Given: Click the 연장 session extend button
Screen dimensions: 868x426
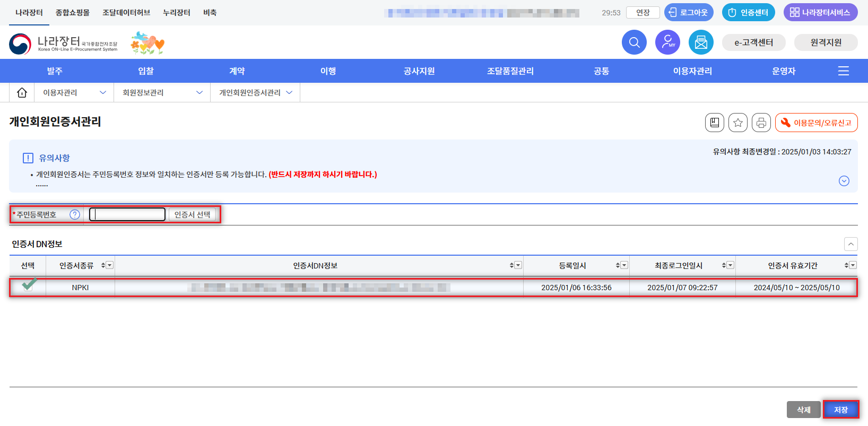Looking at the screenshot, I should click(x=643, y=12).
